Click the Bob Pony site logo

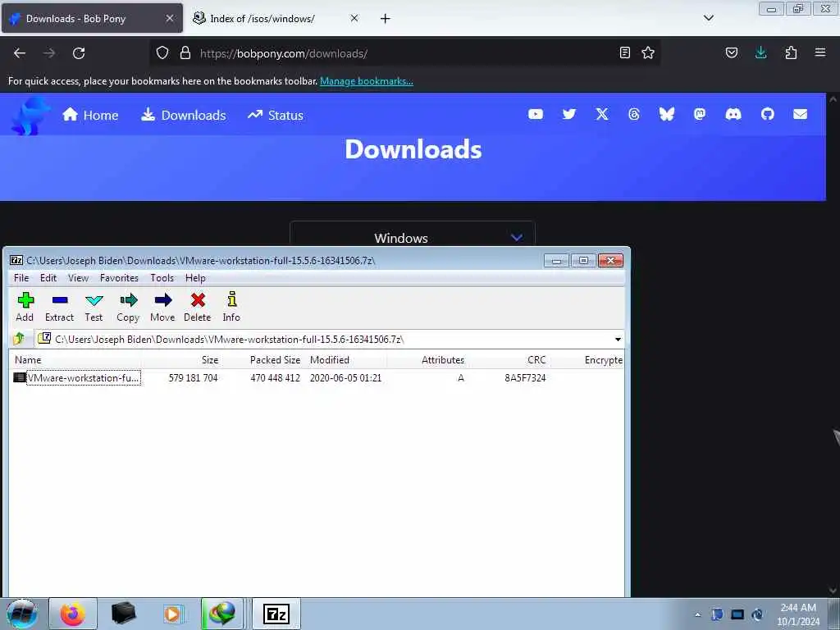tap(30, 116)
